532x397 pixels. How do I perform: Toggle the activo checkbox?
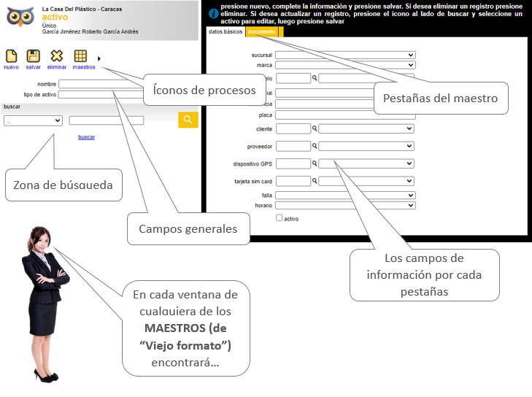[x=280, y=218]
